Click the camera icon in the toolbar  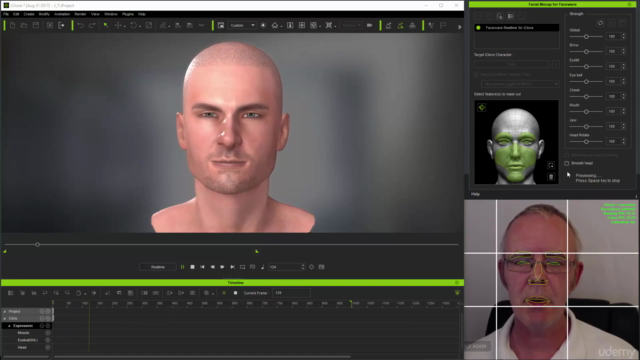tap(369, 25)
